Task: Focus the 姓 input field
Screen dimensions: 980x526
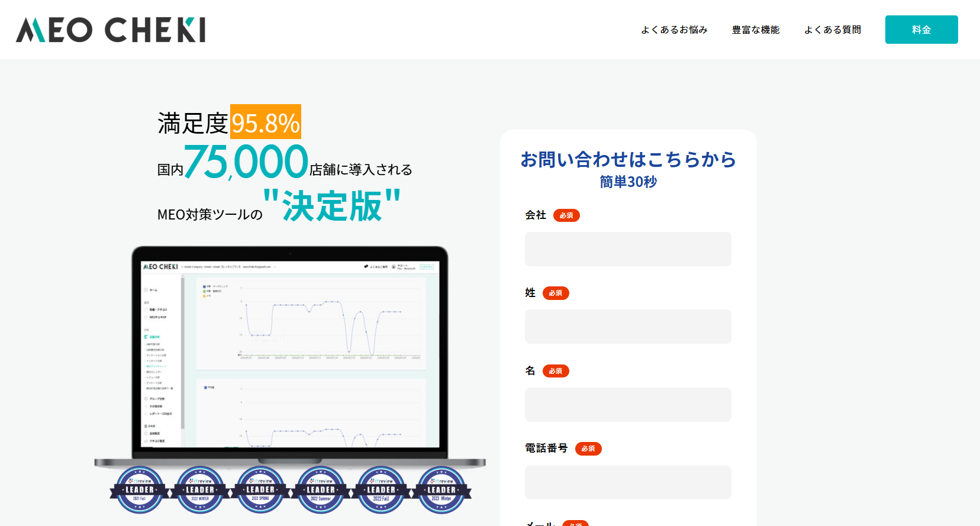Action: tap(628, 327)
